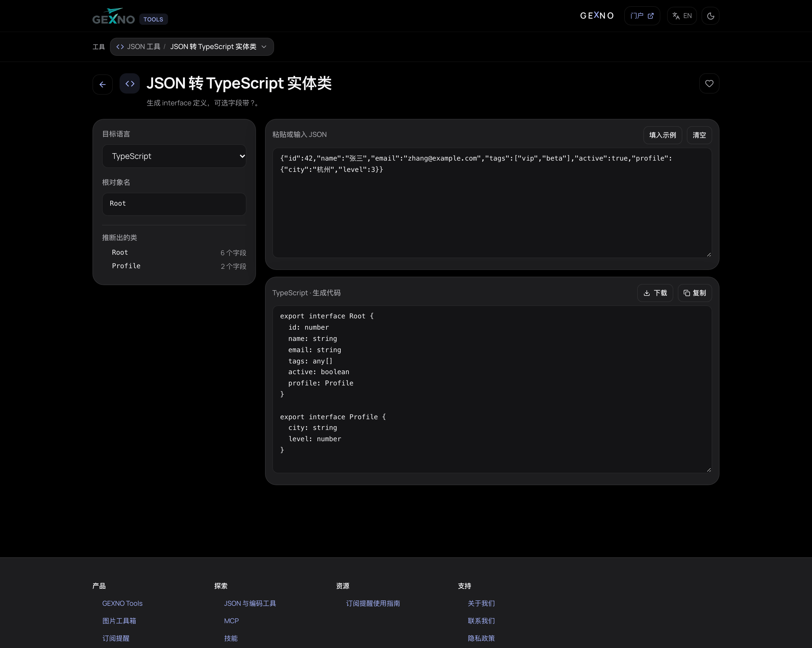Open the 目标语言 TypeScript dropdown

[x=174, y=156]
